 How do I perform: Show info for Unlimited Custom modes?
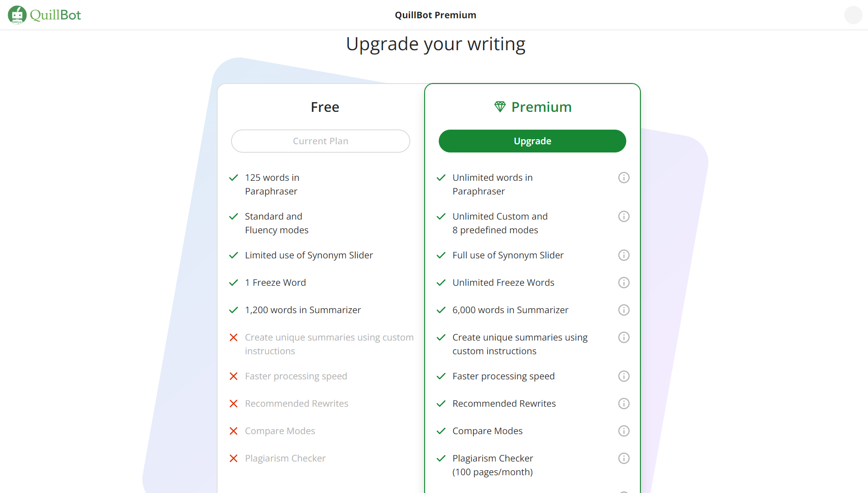624,216
